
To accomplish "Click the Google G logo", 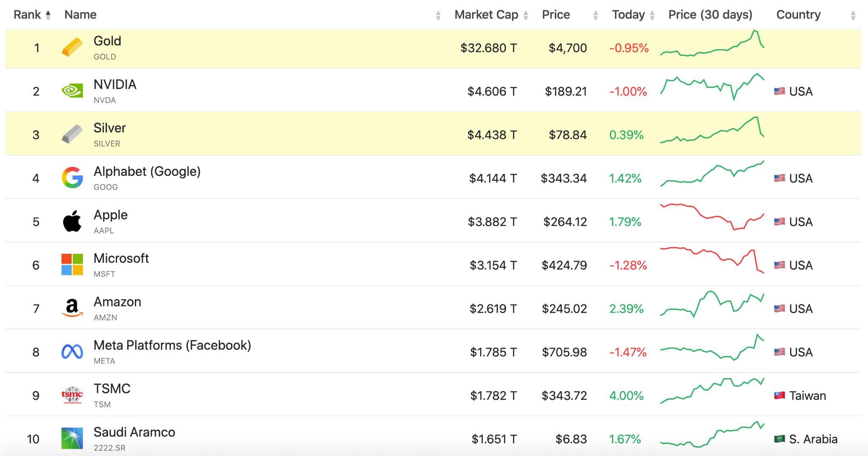I will (72, 178).
